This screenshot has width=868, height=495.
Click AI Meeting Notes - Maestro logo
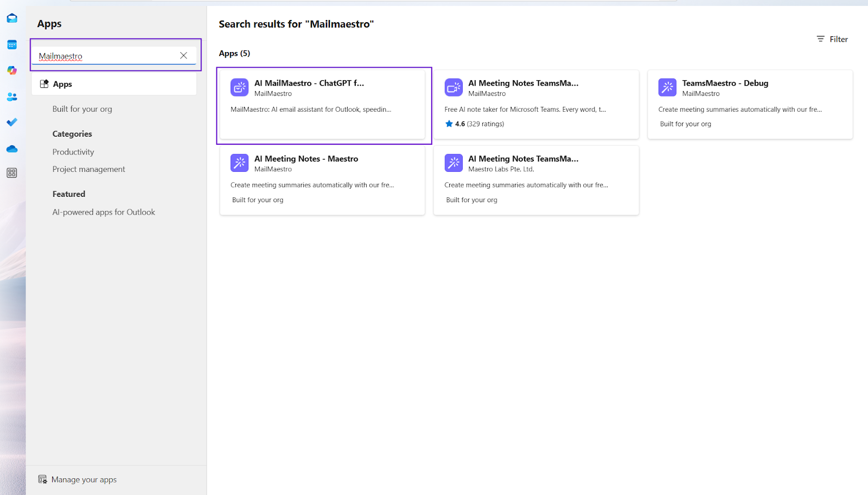239,163
